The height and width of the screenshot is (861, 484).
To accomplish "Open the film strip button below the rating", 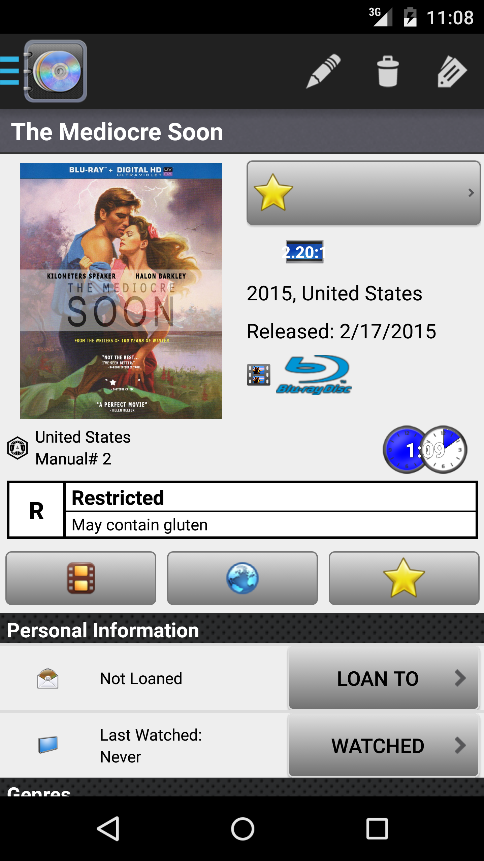I will 81,578.
